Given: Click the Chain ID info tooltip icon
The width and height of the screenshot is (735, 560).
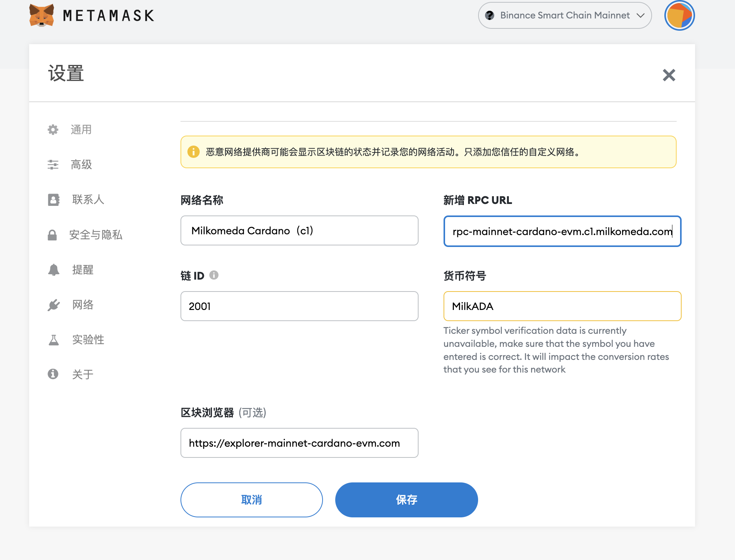Looking at the screenshot, I should [x=214, y=275].
